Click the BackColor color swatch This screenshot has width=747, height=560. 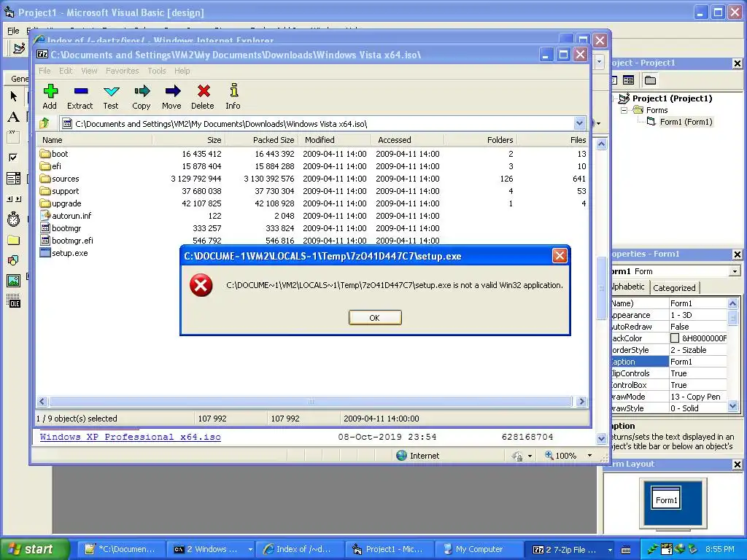click(675, 338)
